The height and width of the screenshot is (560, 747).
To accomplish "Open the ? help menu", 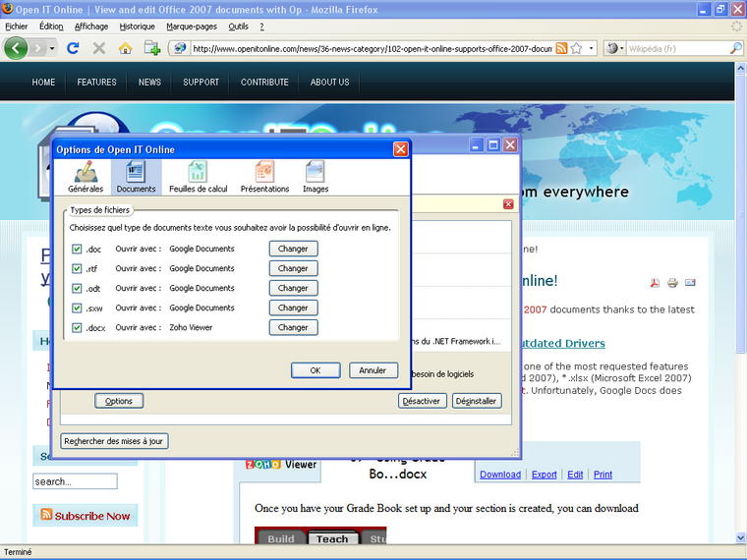I will (x=261, y=27).
